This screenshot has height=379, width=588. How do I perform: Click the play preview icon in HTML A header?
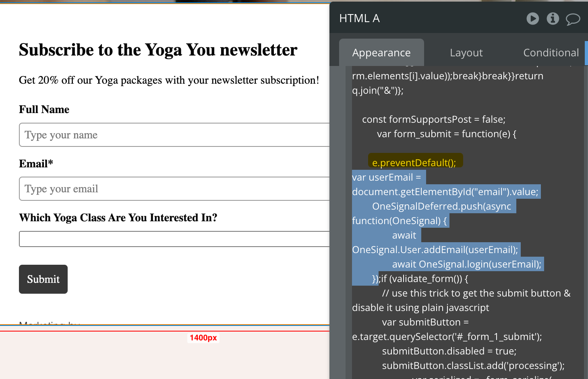(x=532, y=19)
